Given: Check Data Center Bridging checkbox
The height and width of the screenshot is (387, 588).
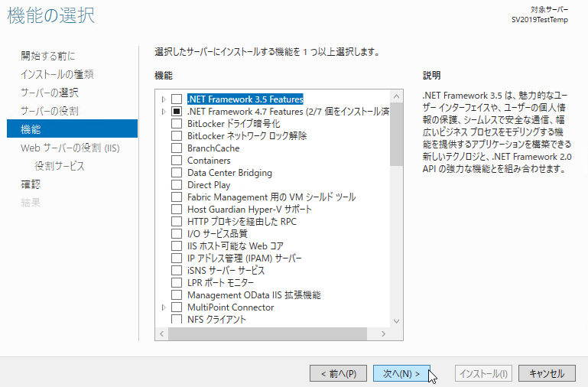Looking at the screenshot, I should 177,173.
